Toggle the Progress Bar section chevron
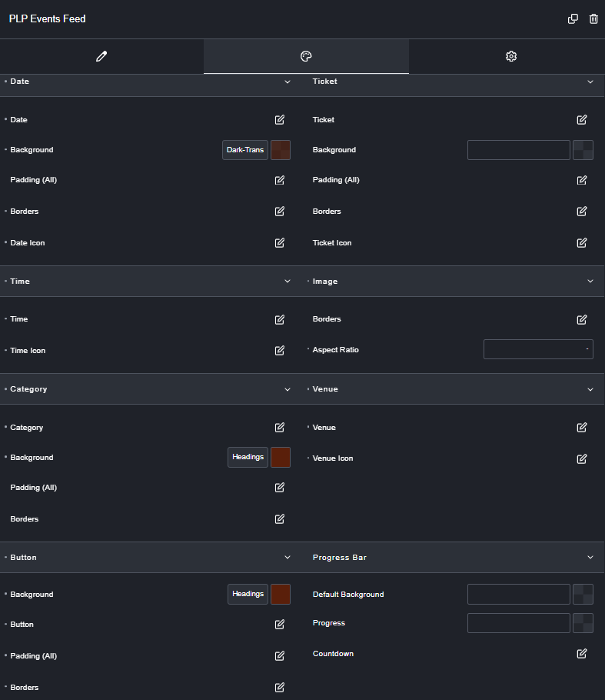 click(590, 558)
